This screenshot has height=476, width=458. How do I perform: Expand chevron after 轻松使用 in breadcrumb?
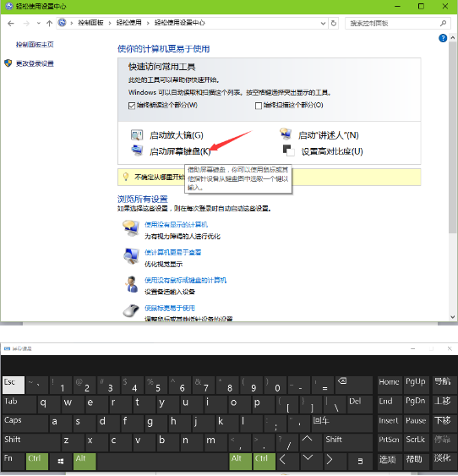click(x=148, y=23)
